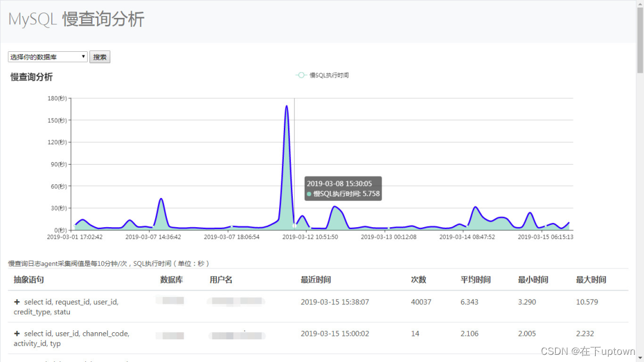The image size is (644, 362).
Task: Click the count value 14
Action: click(x=415, y=333)
